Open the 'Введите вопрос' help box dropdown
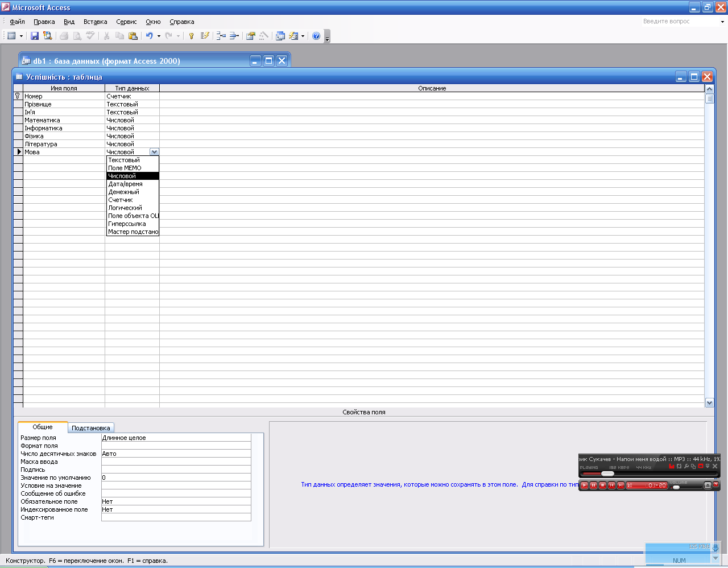This screenshot has width=728, height=568. 722,22
